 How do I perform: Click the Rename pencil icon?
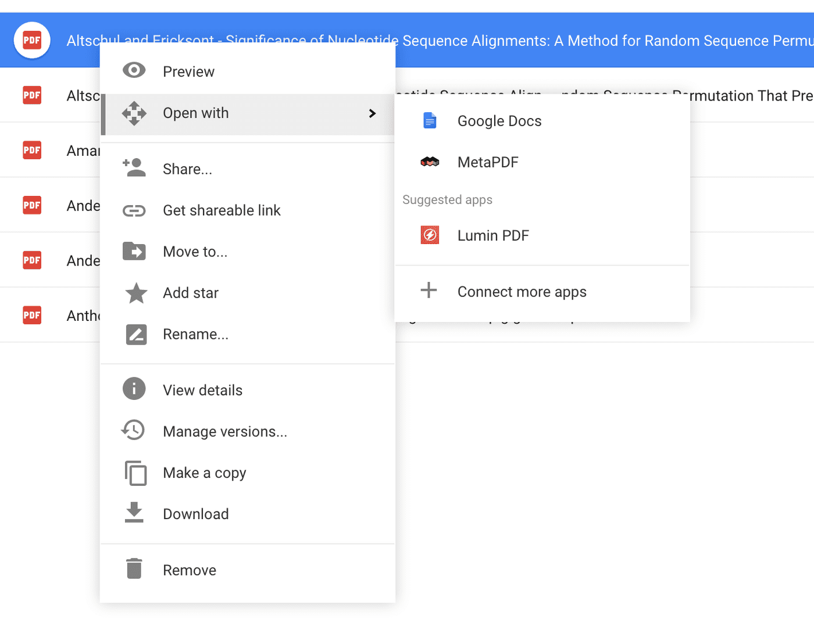tap(134, 334)
